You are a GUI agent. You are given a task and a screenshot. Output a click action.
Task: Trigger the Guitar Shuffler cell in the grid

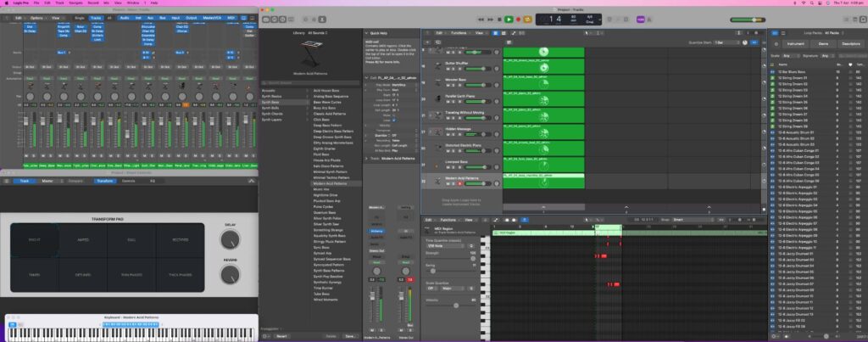pyautogui.click(x=543, y=67)
